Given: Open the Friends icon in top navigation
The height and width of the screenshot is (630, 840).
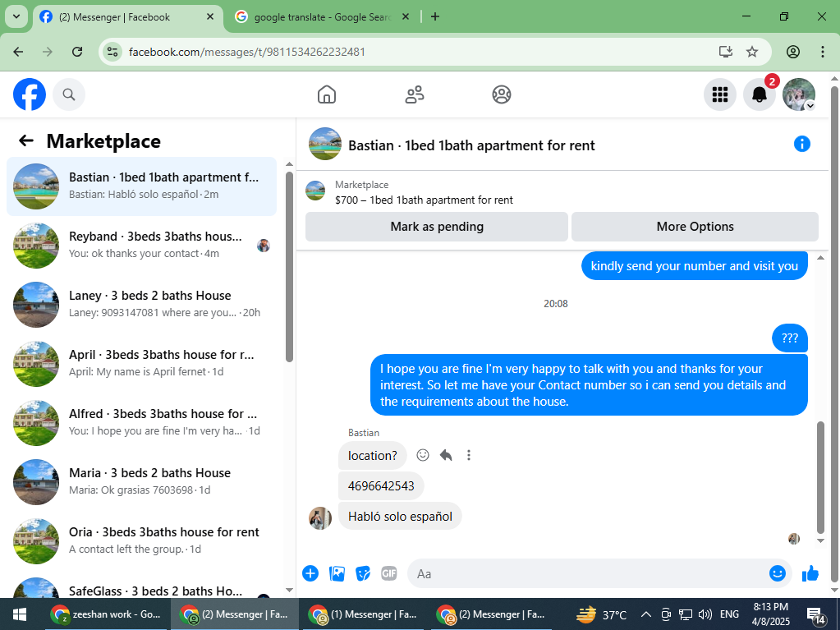Looking at the screenshot, I should click(414, 94).
